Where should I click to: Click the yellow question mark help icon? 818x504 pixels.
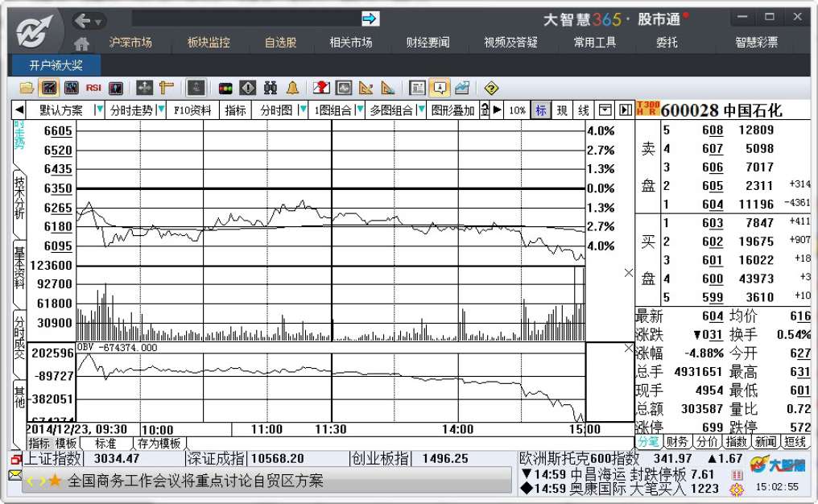pyautogui.click(x=491, y=89)
